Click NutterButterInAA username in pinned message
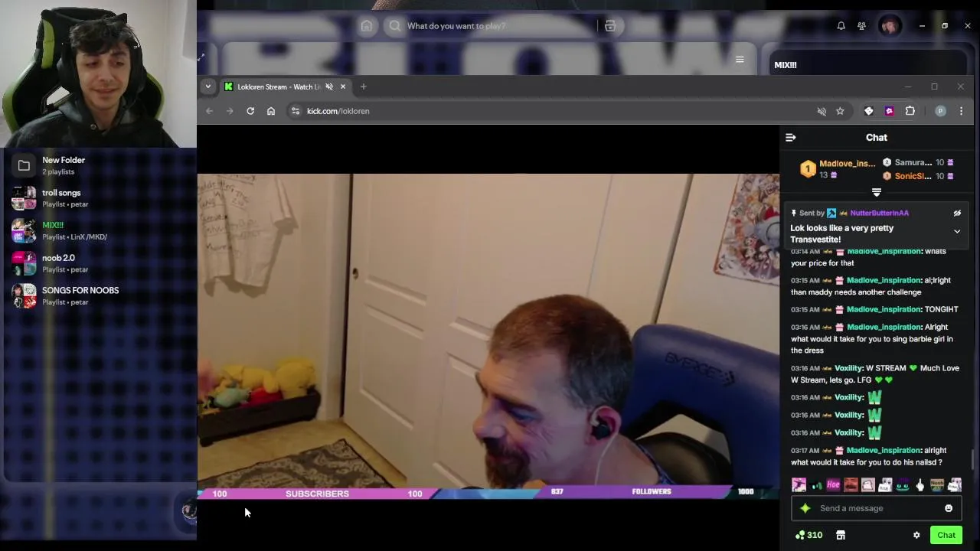This screenshot has width=980, height=551. (x=880, y=214)
